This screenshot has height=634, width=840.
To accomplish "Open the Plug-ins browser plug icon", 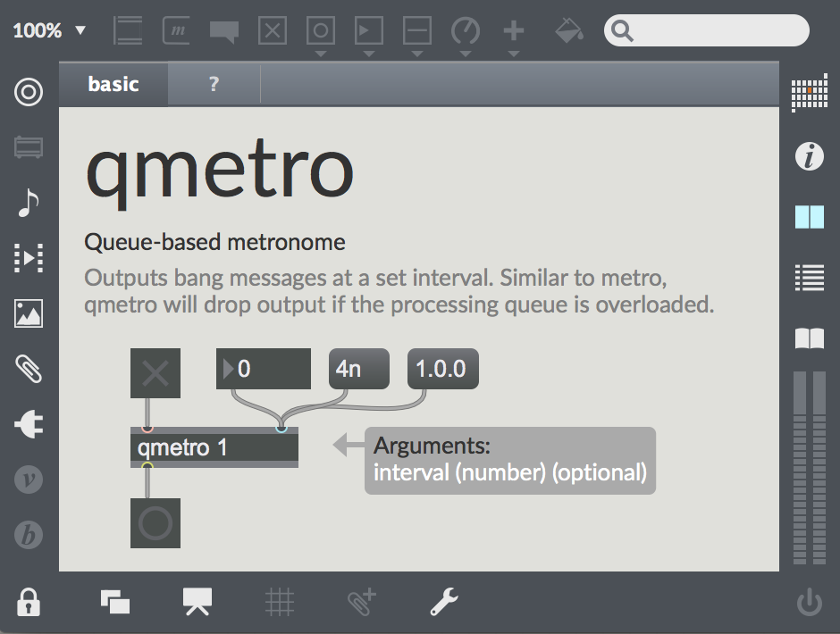I will tap(29, 424).
